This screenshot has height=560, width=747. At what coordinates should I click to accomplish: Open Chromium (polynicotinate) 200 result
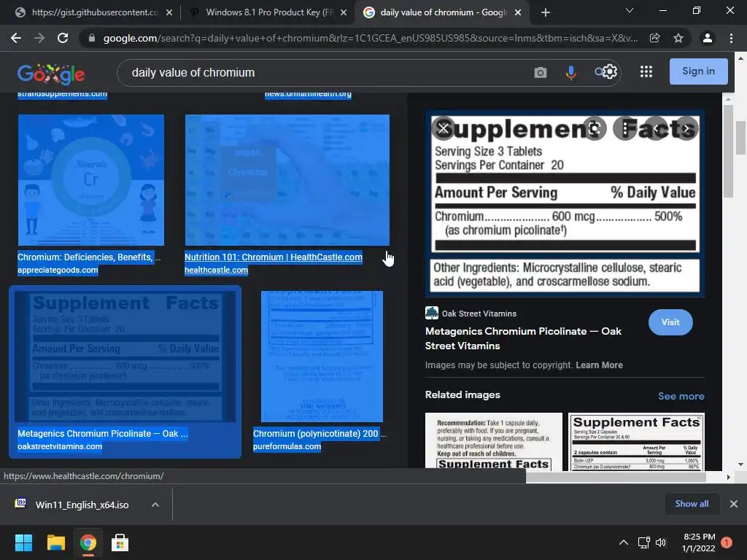pyautogui.click(x=320, y=434)
